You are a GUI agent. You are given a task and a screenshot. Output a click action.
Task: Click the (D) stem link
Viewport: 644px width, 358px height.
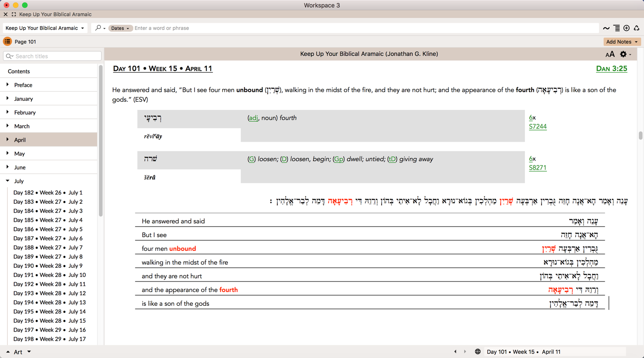(284, 159)
